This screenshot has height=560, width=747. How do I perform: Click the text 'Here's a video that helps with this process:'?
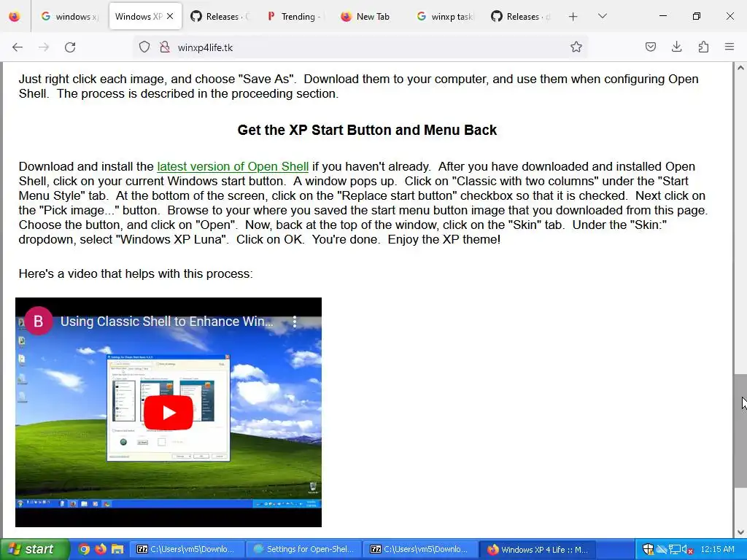[136, 274]
